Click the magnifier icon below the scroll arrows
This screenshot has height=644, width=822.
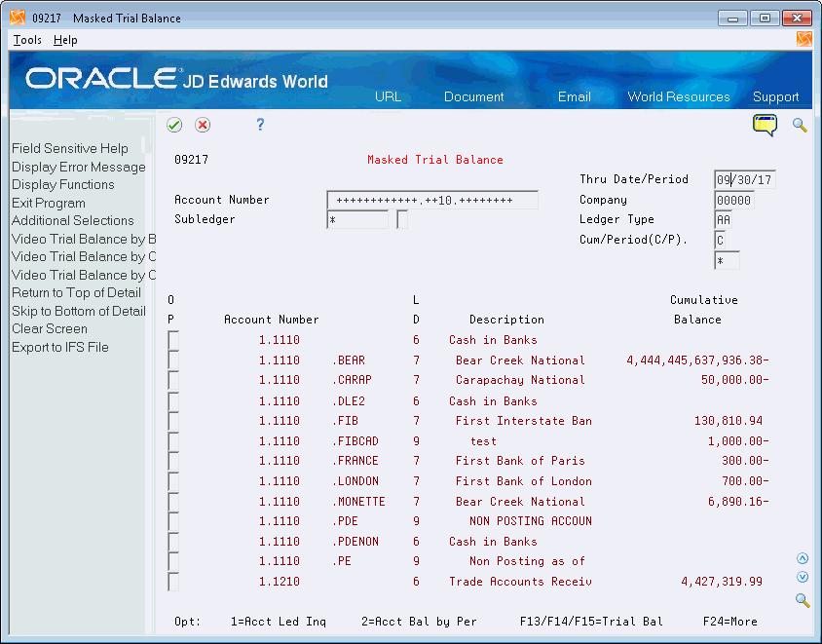click(803, 600)
